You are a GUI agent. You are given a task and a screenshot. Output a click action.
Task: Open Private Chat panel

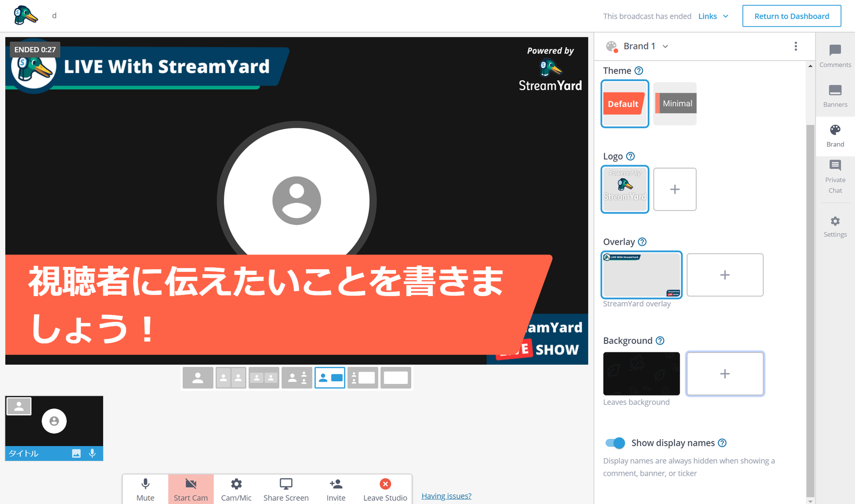[835, 176]
